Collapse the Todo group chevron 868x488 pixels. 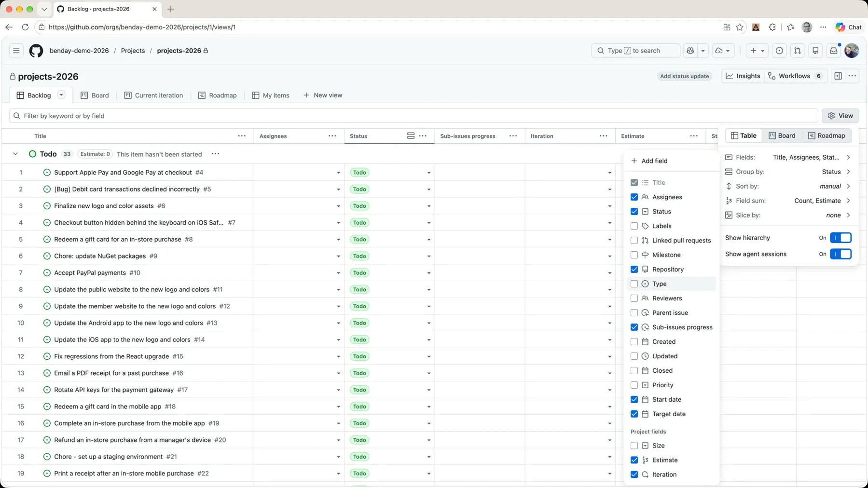(15, 154)
